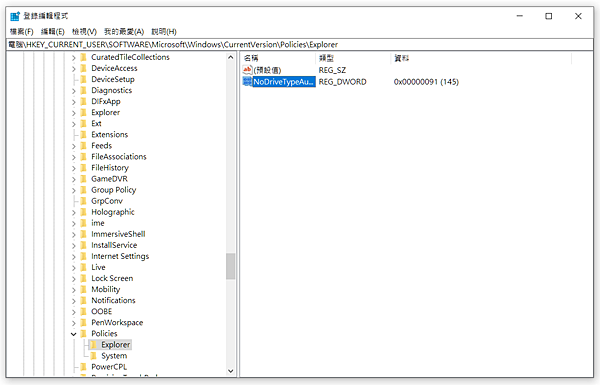Click the ime folder icon

[84, 223]
